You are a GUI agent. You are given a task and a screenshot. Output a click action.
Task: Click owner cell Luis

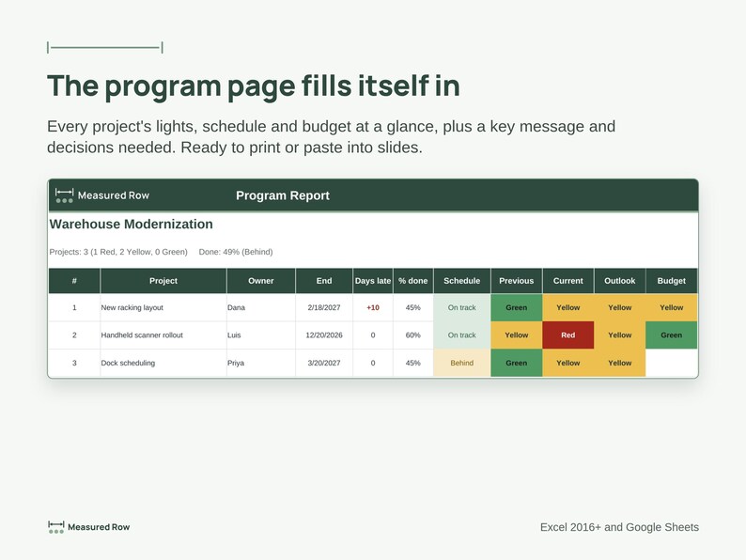[260, 334]
